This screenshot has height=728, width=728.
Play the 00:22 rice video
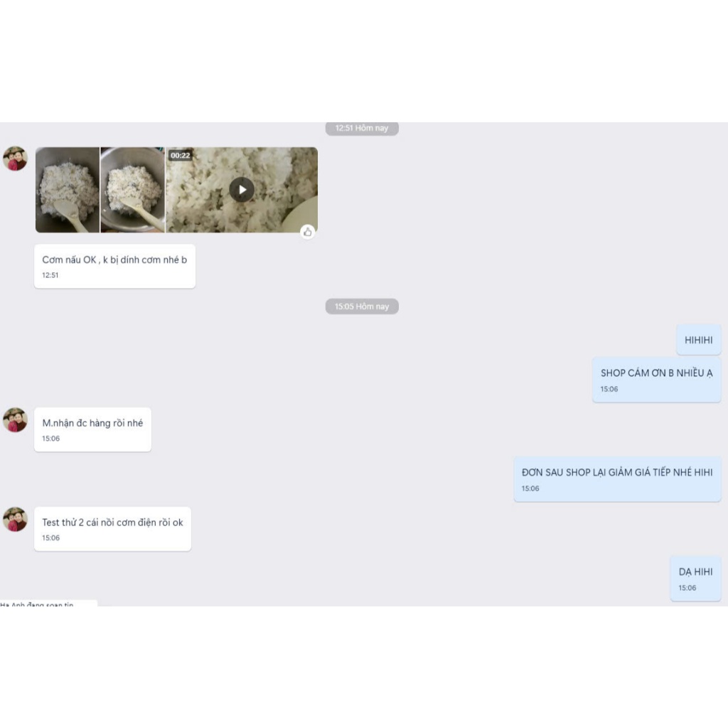242,190
